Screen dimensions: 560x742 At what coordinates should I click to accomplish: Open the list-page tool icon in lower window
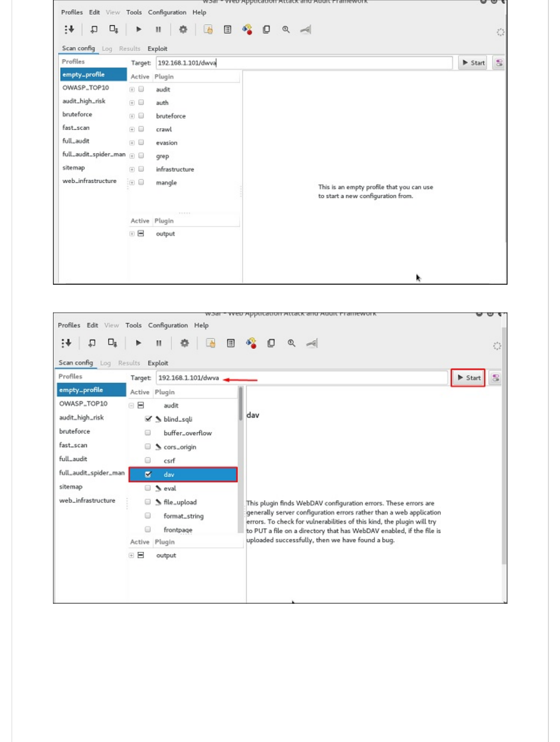(231, 343)
